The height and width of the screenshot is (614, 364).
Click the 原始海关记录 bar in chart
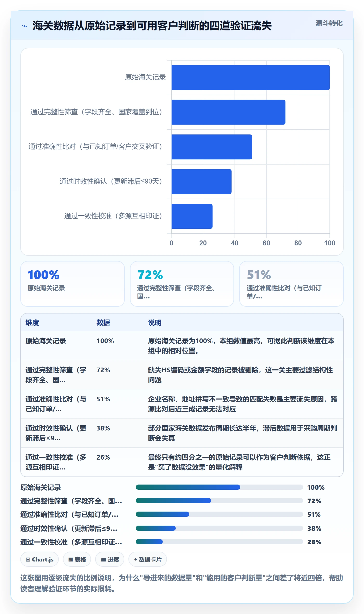click(x=250, y=77)
